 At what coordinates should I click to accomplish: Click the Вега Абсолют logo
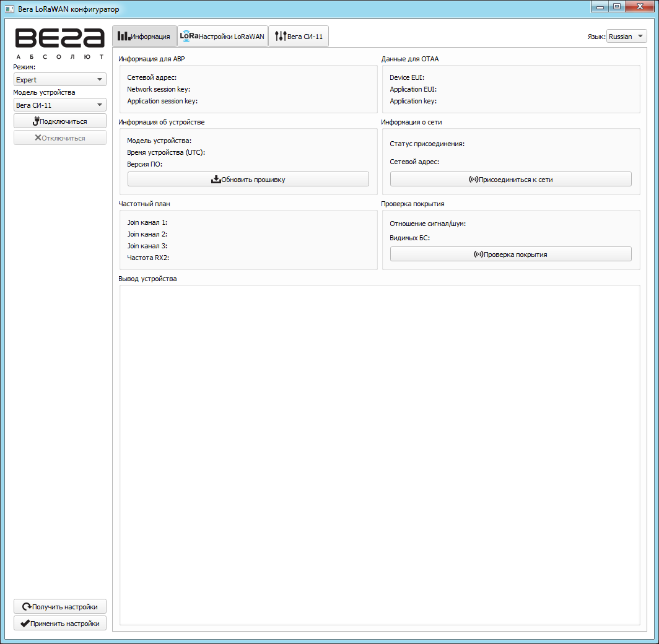coord(59,43)
